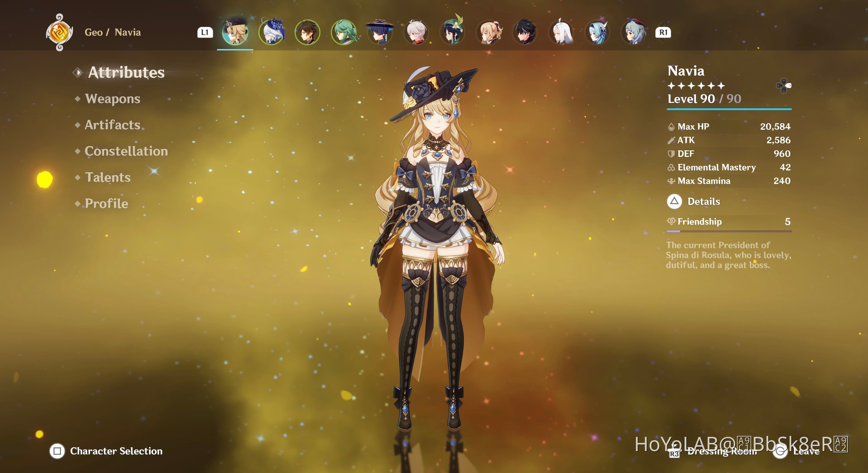Click the ATK sword icon
Image resolution: width=868 pixels, height=473 pixels.
point(671,140)
